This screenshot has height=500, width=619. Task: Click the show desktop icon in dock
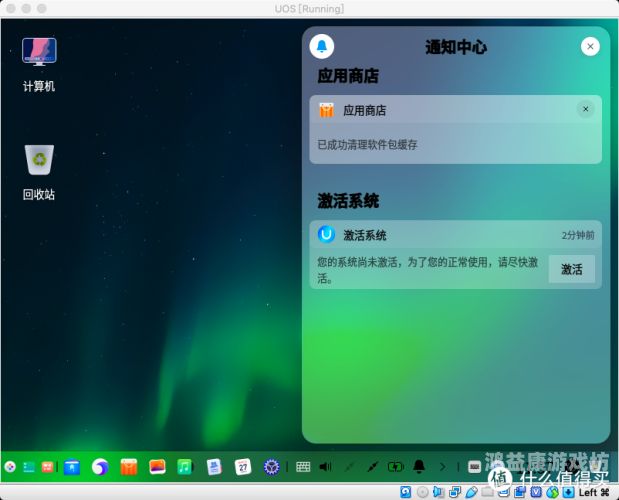click(29, 467)
